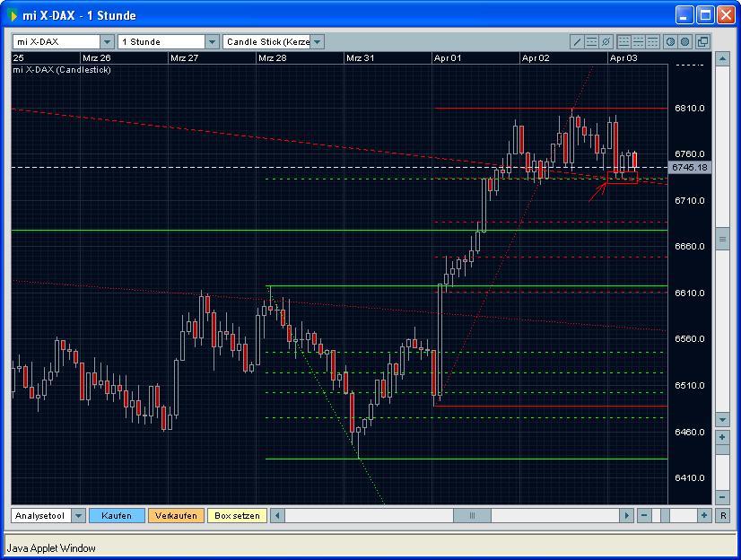The image size is (741, 560).
Task: Select the diagonal trend line drawing tool
Action: (x=577, y=41)
